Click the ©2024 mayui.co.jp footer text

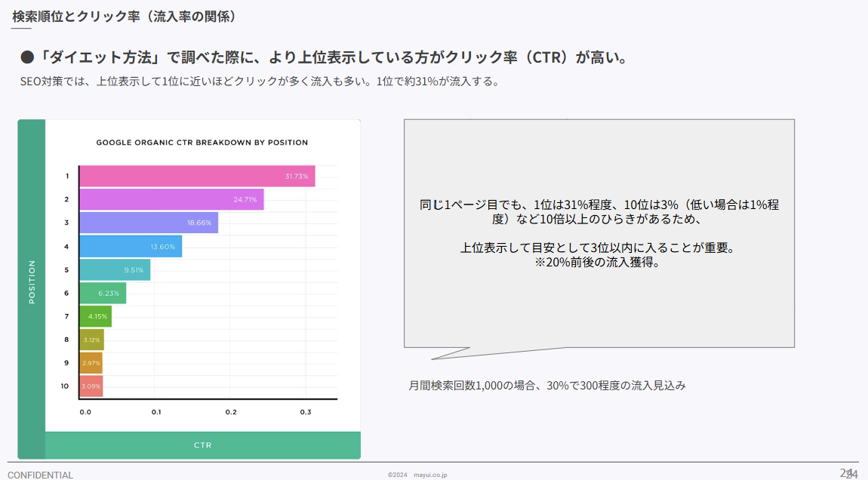coord(417,475)
